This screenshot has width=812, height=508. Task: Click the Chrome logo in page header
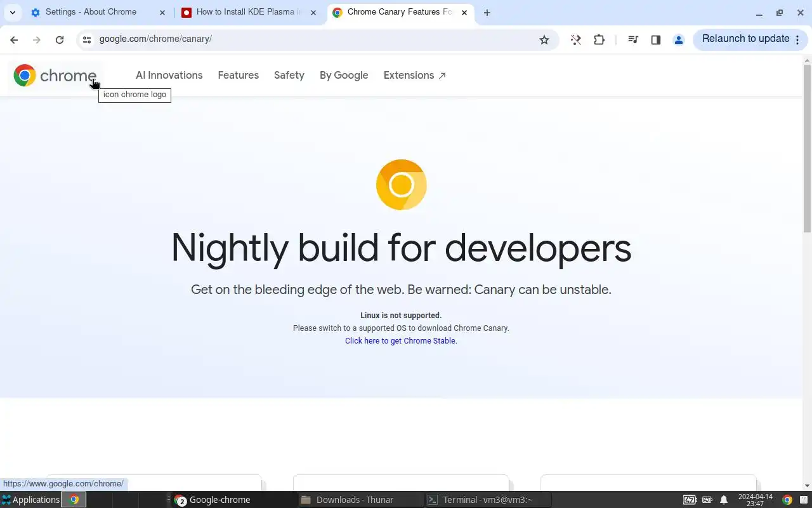tap(55, 76)
